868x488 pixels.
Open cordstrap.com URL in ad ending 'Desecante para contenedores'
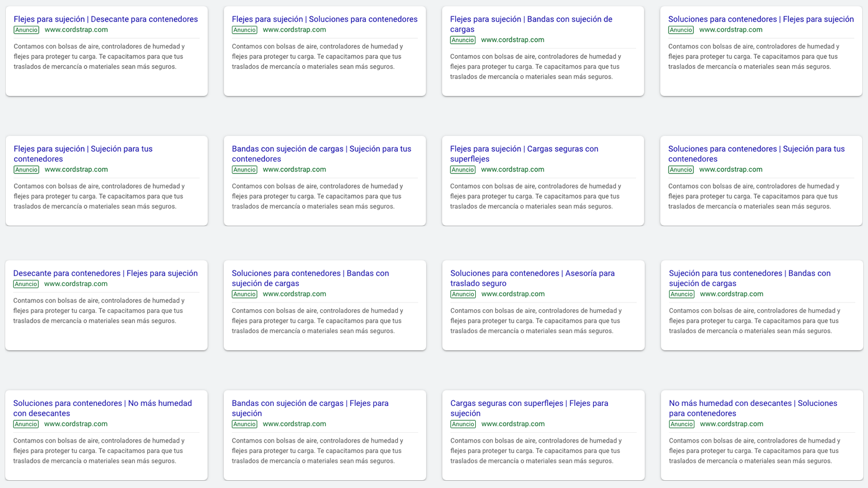(x=76, y=30)
